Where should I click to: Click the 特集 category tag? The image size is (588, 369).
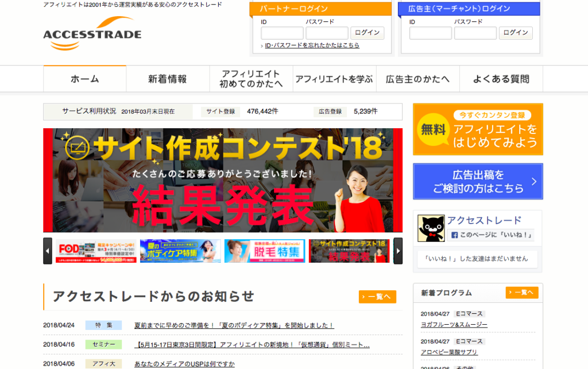(103, 325)
